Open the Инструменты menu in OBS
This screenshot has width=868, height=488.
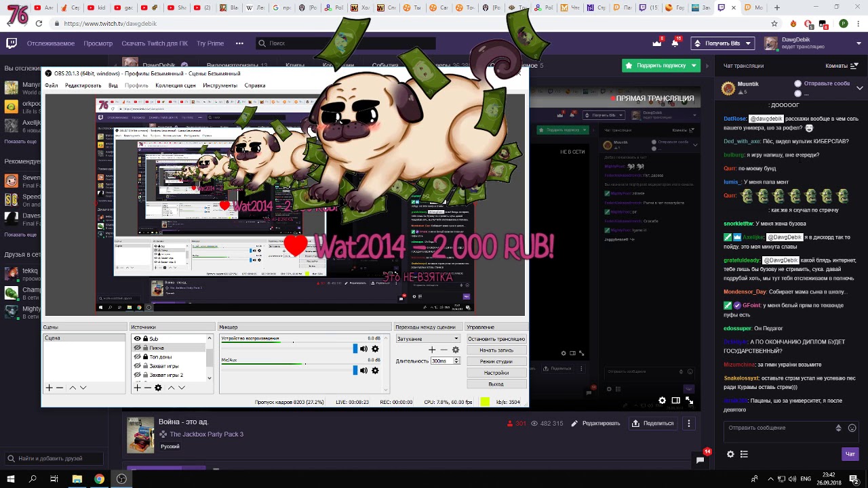coord(220,85)
